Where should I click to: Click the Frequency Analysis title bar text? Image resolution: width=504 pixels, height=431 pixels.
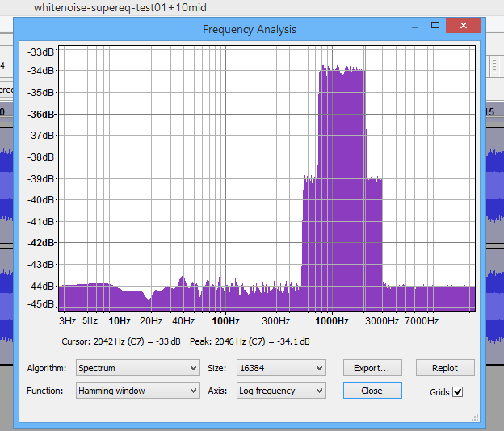click(x=250, y=29)
